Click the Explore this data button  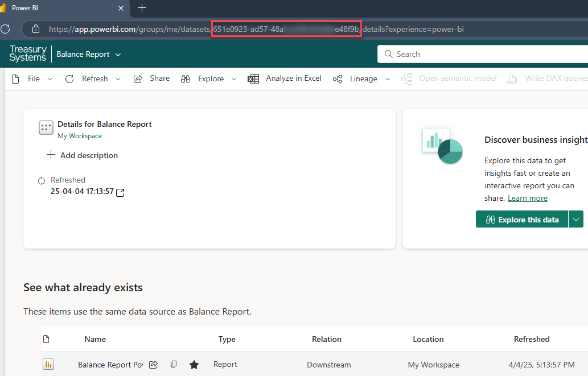click(522, 220)
